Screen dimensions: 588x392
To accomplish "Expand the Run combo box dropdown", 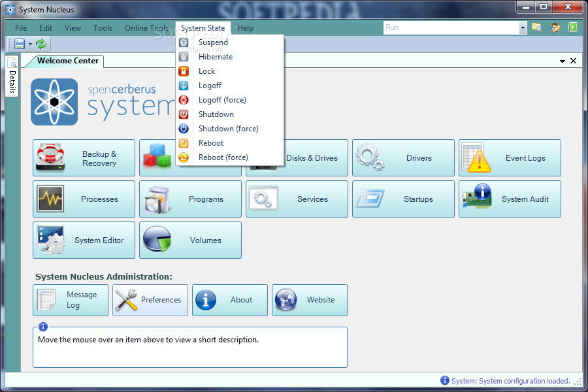I will [x=523, y=27].
